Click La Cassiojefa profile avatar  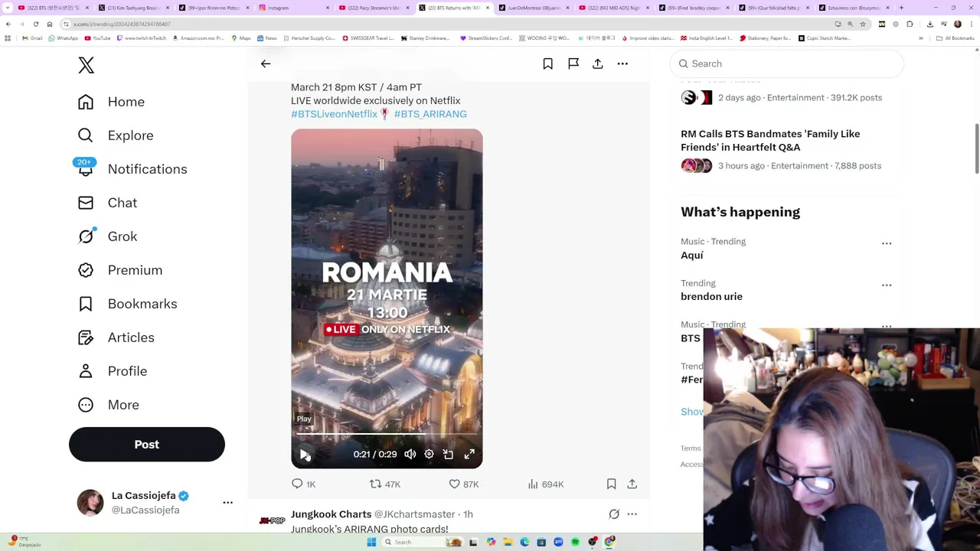pos(90,503)
